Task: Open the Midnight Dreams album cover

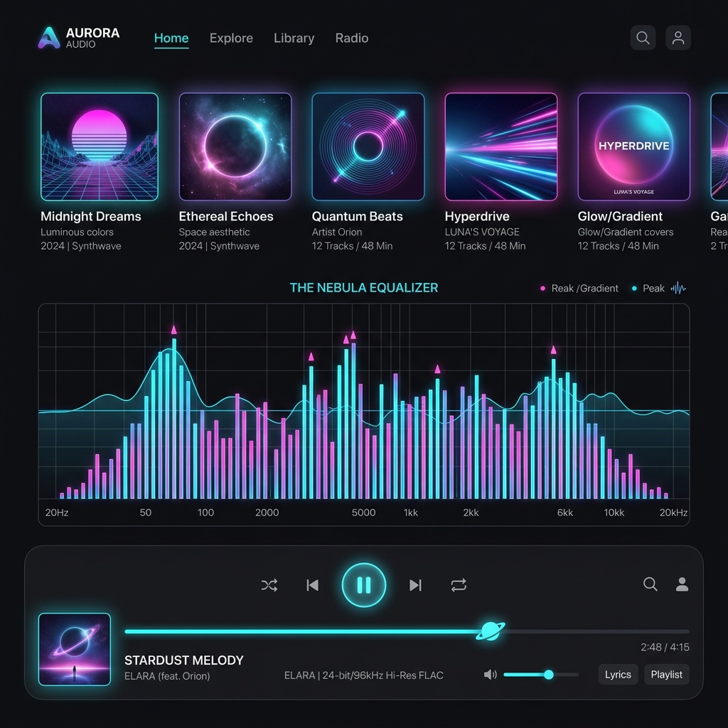Action: click(100, 147)
